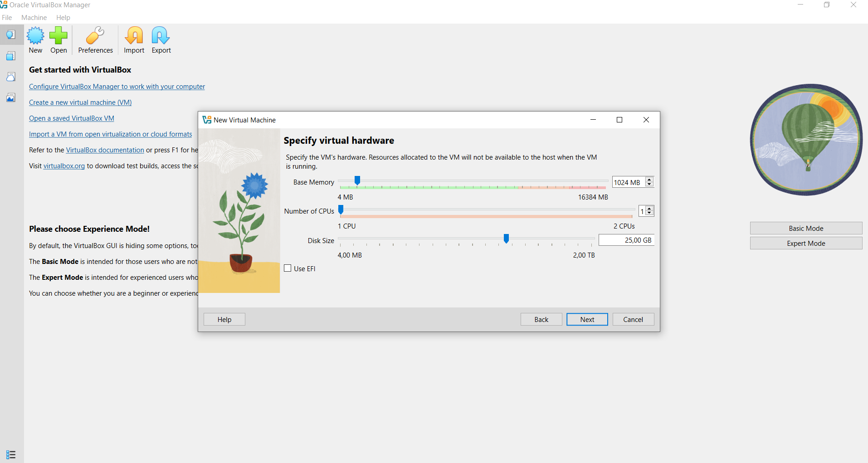Open the VirtualBox documentation link
Image resolution: width=868 pixels, height=463 pixels.
[x=105, y=150]
